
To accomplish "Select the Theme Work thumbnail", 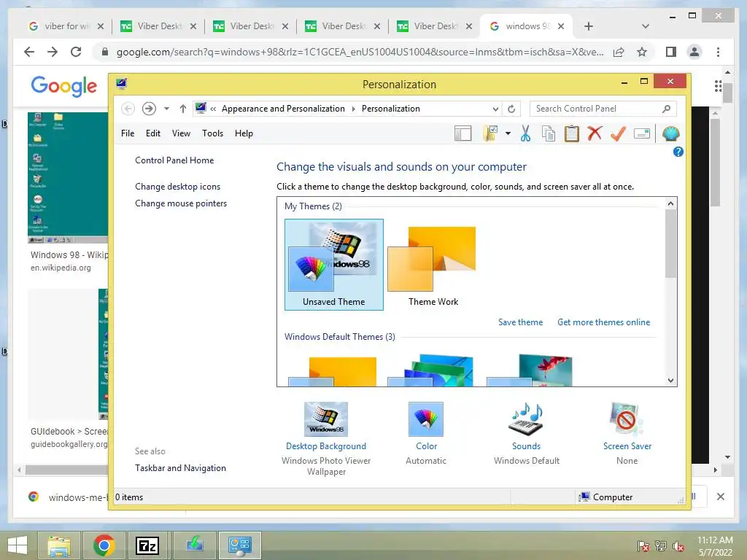I will 433,265.
